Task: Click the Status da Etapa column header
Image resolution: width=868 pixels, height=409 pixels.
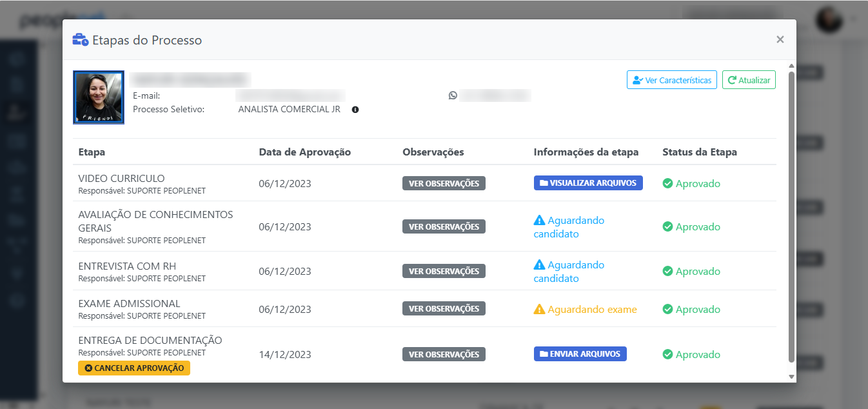Action: 700,152
